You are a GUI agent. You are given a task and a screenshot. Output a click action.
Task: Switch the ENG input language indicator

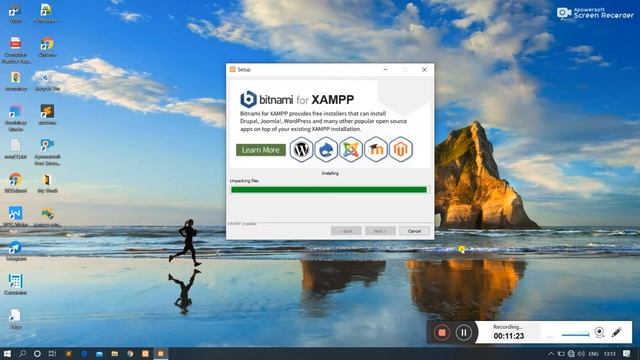tap(593, 353)
